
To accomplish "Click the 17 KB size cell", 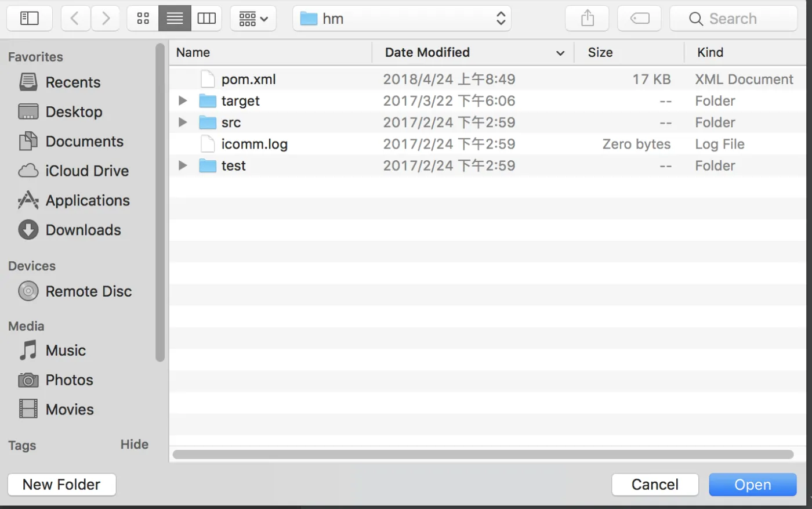I will pyautogui.click(x=651, y=79).
